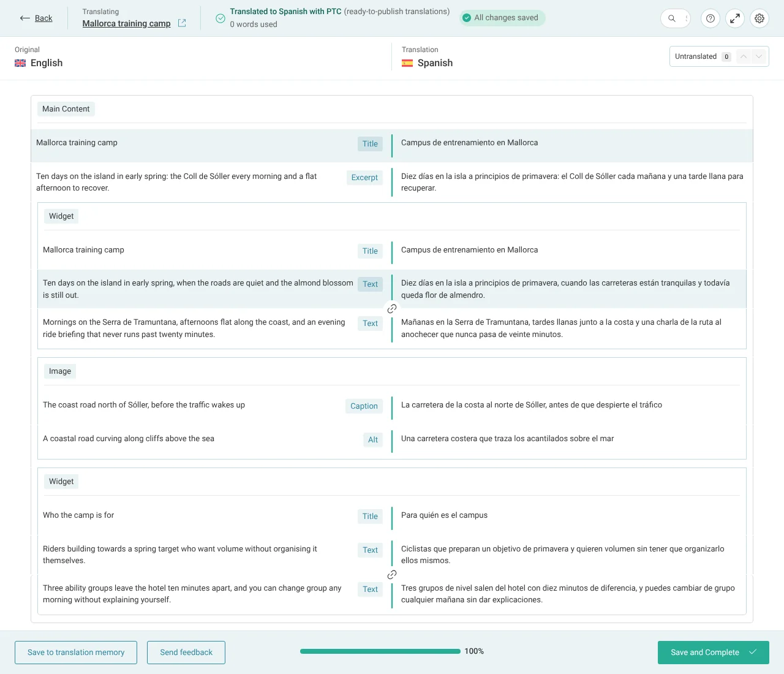Edit the Caption translation about La carretera de la costa

click(x=532, y=405)
